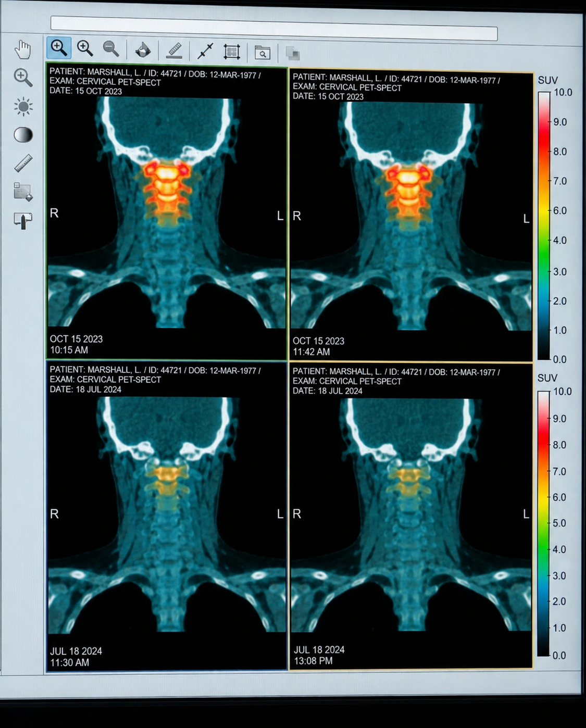586x728 pixels.
Task: Pick the magnifier zoom tool in left sidebar
Action: pos(23,78)
